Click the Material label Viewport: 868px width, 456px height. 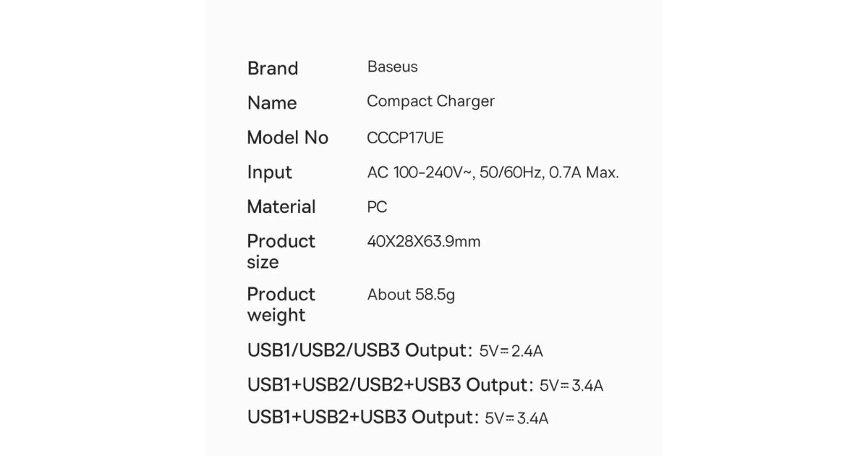pos(281,206)
